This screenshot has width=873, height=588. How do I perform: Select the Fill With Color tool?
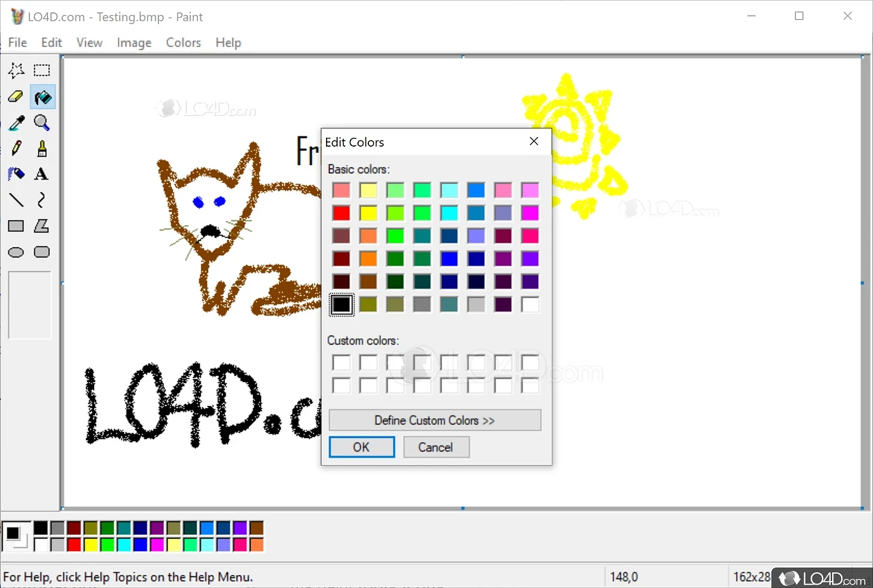point(42,96)
